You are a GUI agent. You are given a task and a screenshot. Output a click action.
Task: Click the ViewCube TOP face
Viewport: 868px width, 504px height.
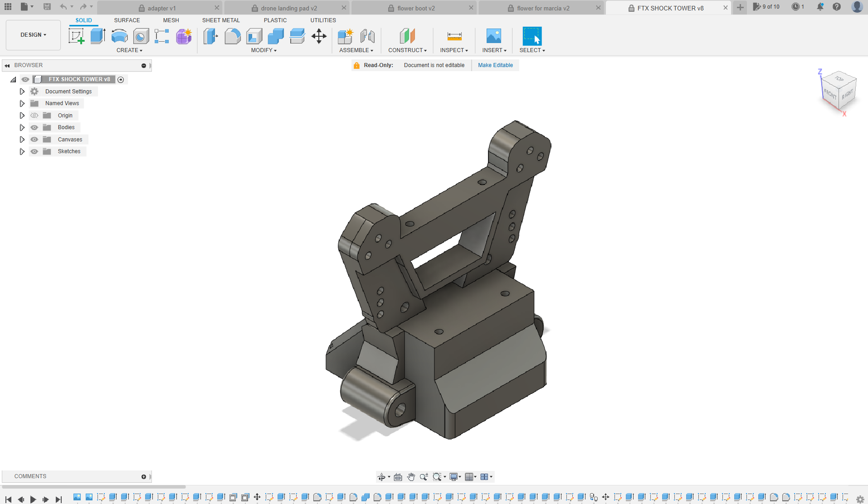pos(839,79)
